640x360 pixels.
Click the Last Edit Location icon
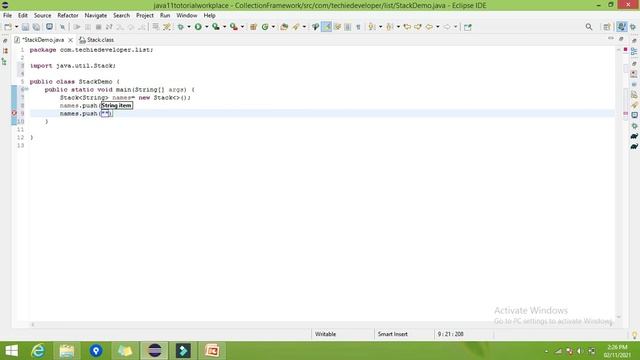(x=407, y=27)
